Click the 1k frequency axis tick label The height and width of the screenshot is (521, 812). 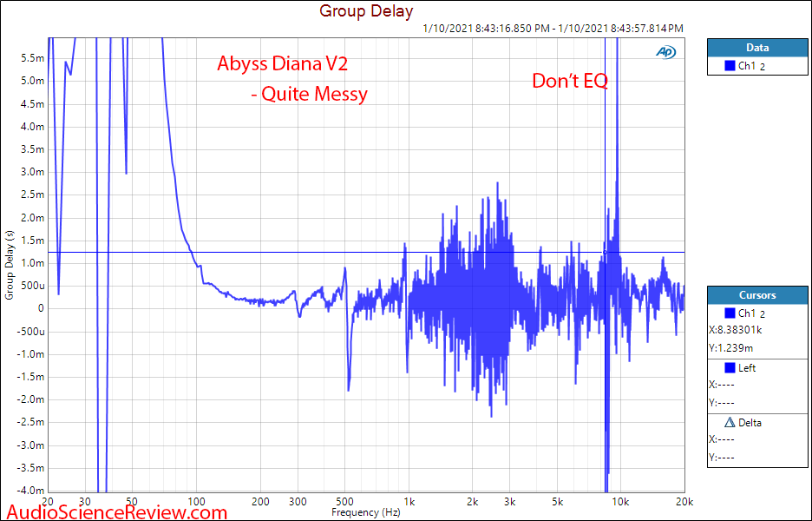pos(409,501)
